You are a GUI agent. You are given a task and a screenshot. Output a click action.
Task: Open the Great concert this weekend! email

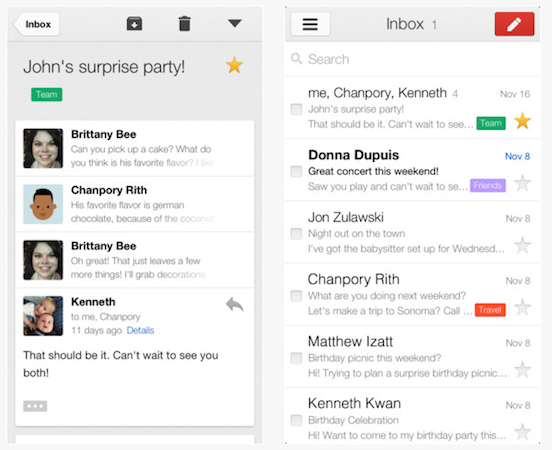coord(413,170)
